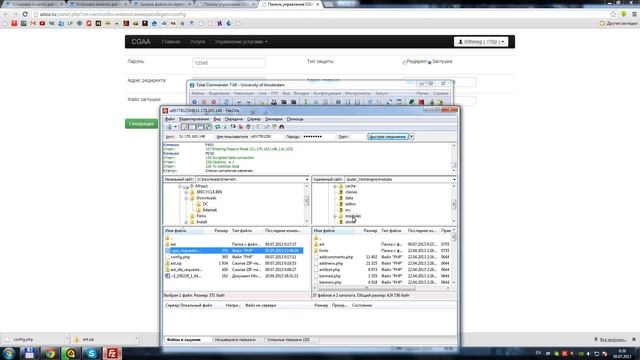Open the remote site path dropdown
The width and height of the screenshot is (640, 360).
pyautogui.click(x=454, y=179)
